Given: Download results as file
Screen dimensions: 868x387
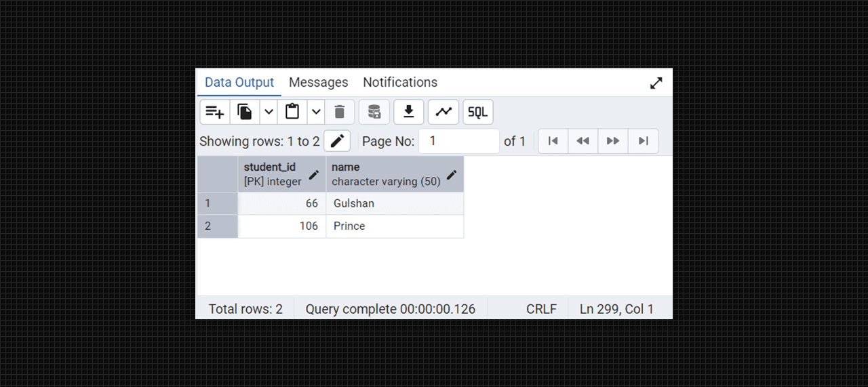Looking at the screenshot, I should click(409, 112).
